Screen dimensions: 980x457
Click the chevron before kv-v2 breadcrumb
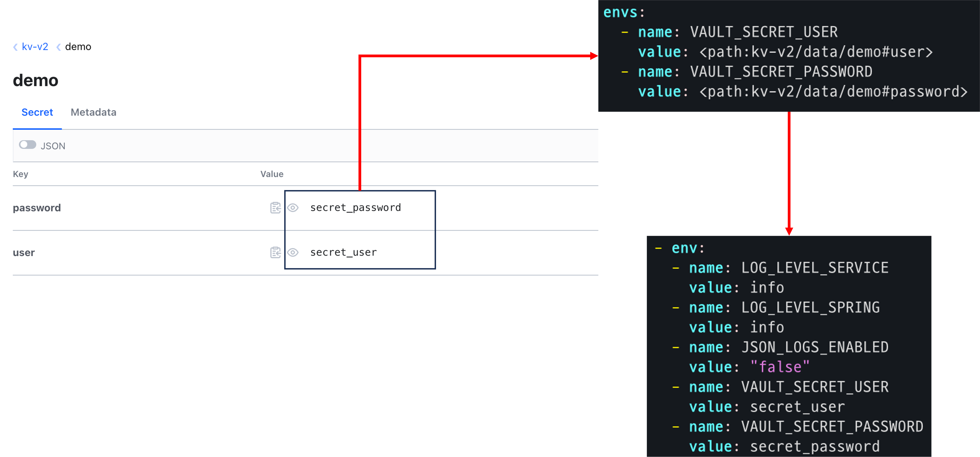pyautogui.click(x=16, y=47)
